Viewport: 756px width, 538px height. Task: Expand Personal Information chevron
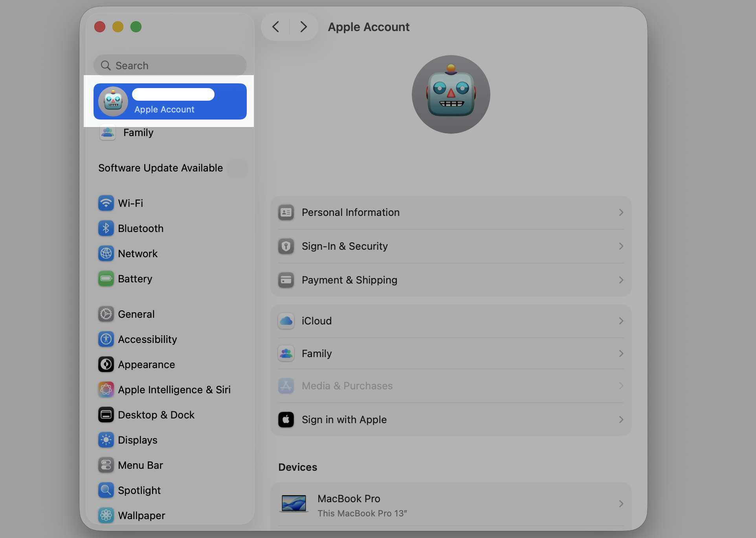pyautogui.click(x=621, y=213)
